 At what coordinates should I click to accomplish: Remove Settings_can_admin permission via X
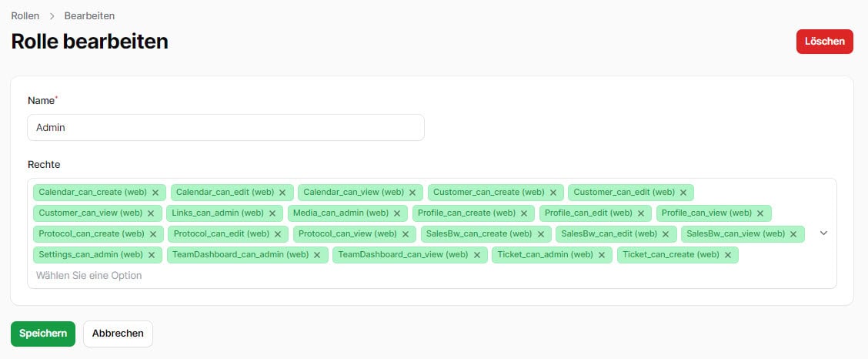(151, 255)
